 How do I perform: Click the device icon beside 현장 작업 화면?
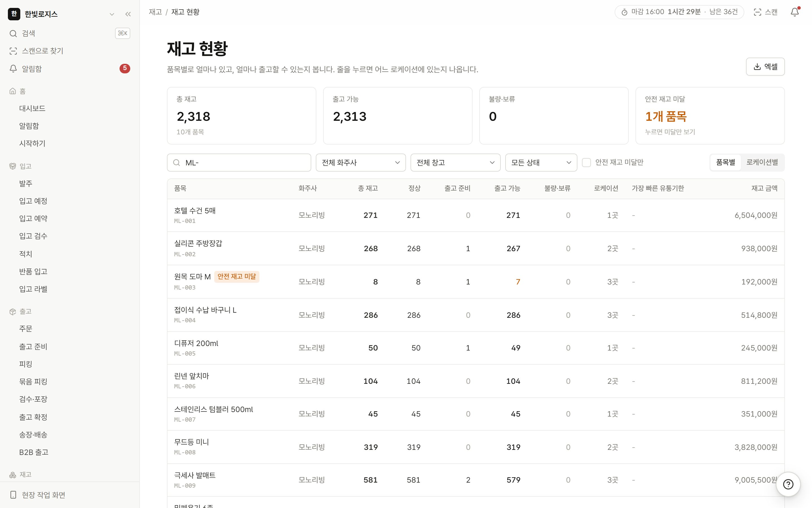click(13, 494)
